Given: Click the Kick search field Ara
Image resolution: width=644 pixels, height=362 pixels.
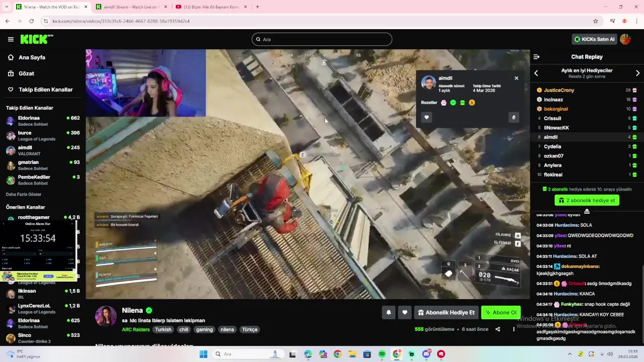Looking at the screenshot, I should [322, 39].
